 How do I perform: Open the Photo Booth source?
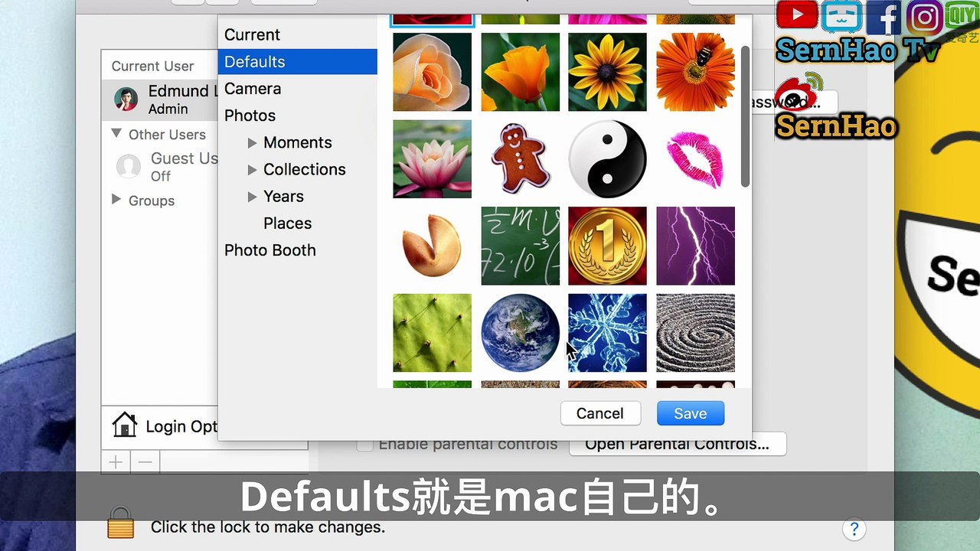(269, 250)
